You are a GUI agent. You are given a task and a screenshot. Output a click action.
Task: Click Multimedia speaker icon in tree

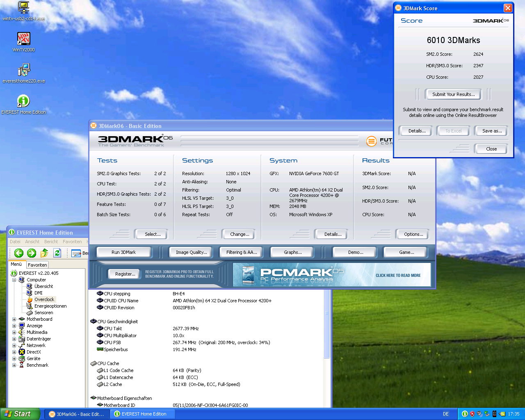pos(22,332)
